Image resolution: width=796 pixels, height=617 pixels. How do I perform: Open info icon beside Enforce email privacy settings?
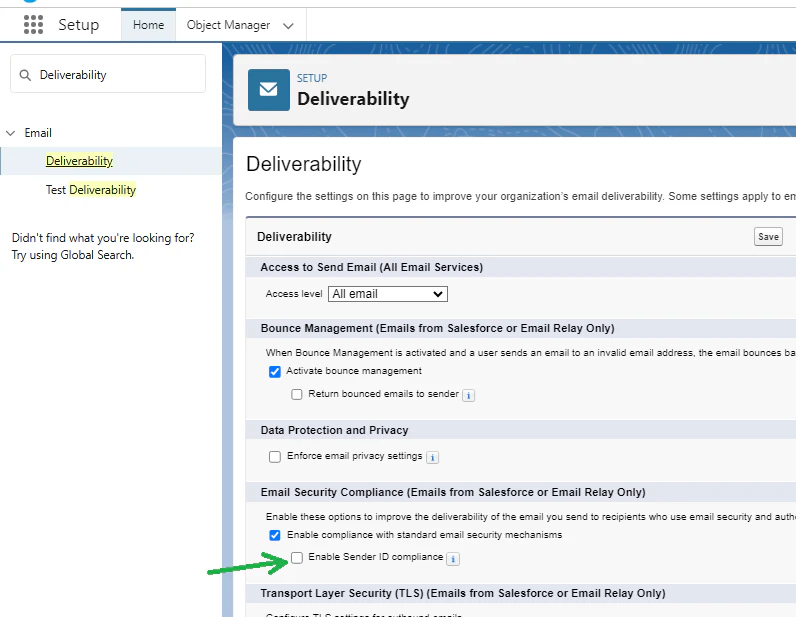coord(433,457)
